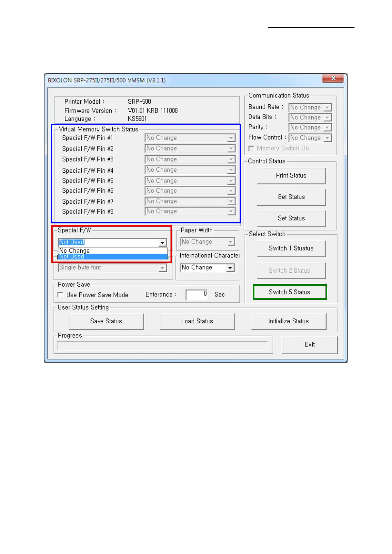Open the Baund Rate dropdown
Viewport: 392px width, 554px height.
[310, 107]
